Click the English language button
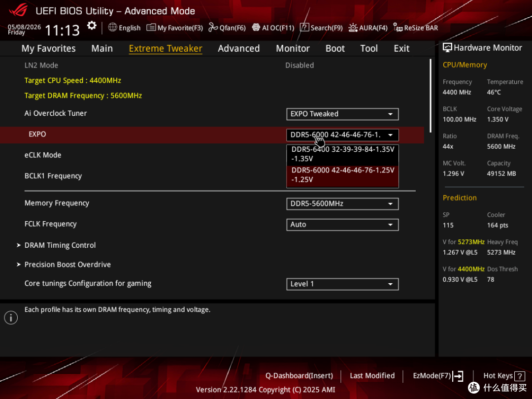The image size is (532, 399). click(130, 28)
